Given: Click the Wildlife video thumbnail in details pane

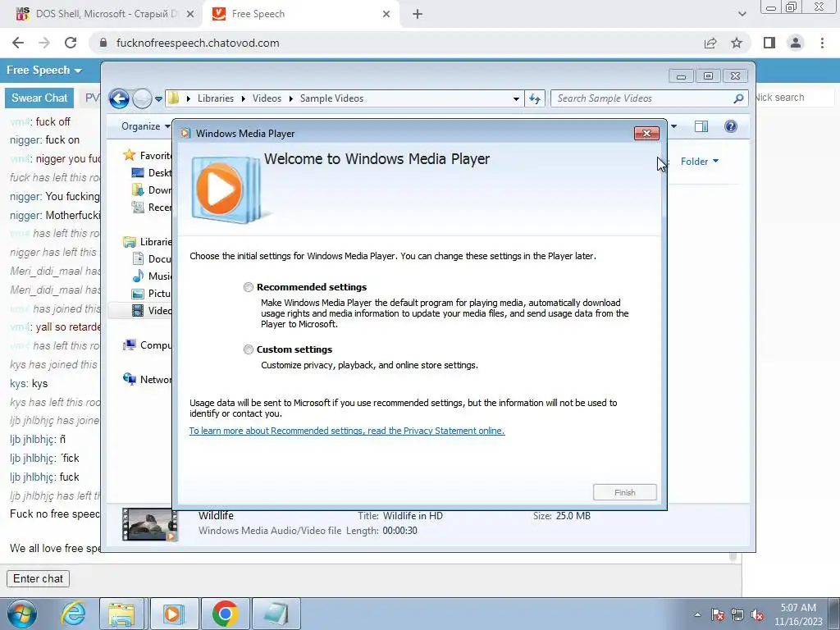Looking at the screenshot, I should pos(149,524).
